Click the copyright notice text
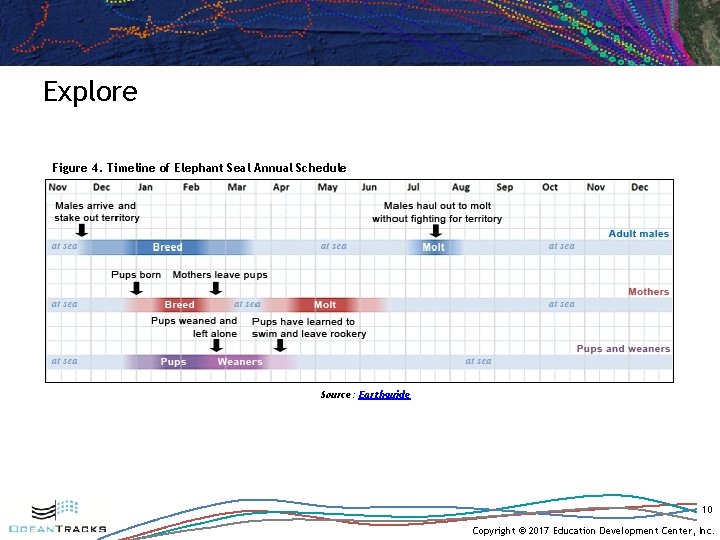This screenshot has width=720, height=540. tap(593, 531)
